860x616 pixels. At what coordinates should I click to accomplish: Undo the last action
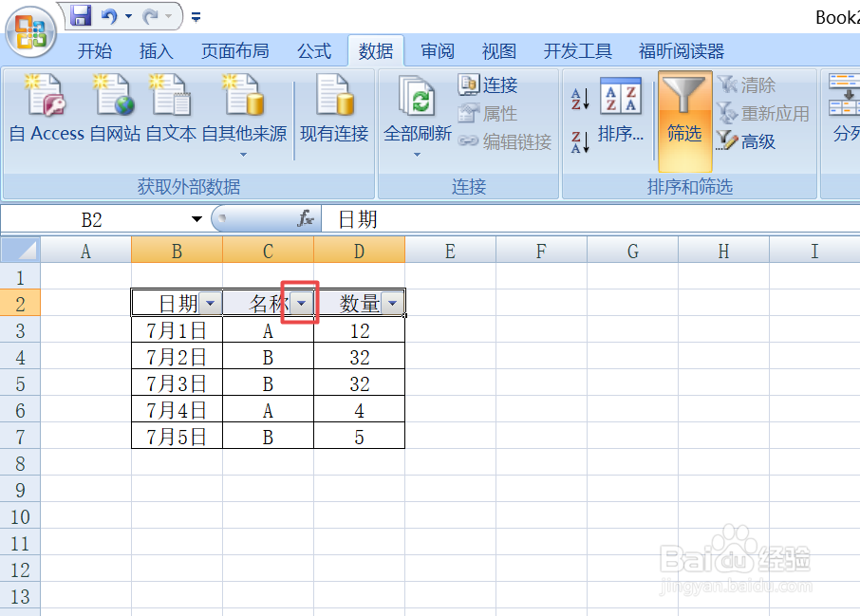coord(109,16)
